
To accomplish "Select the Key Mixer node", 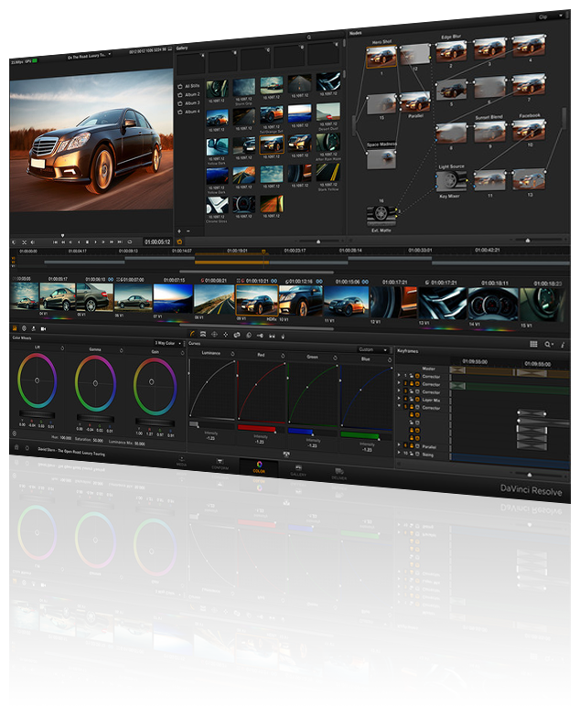I will click(x=450, y=181).
